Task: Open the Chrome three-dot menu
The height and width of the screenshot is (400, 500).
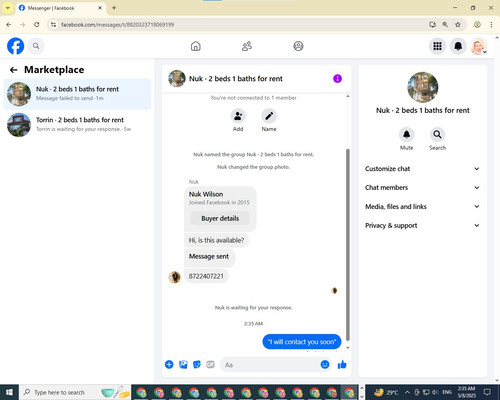Action: point(491,25)
